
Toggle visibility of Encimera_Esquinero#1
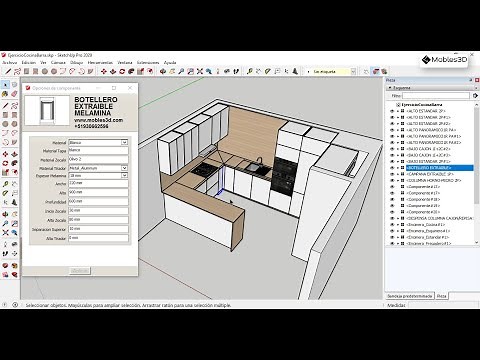392,231
